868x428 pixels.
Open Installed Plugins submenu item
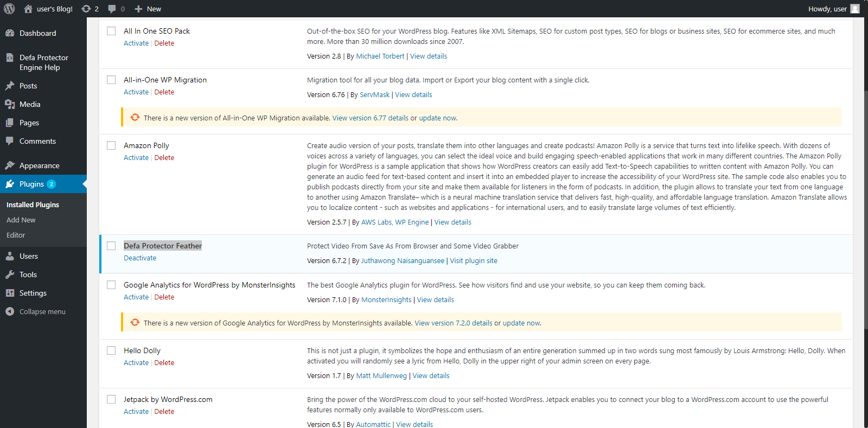tap(33, 205)
